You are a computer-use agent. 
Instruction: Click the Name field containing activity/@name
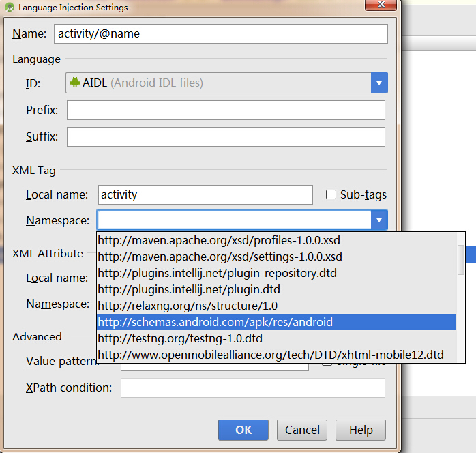tap(221, 33)
